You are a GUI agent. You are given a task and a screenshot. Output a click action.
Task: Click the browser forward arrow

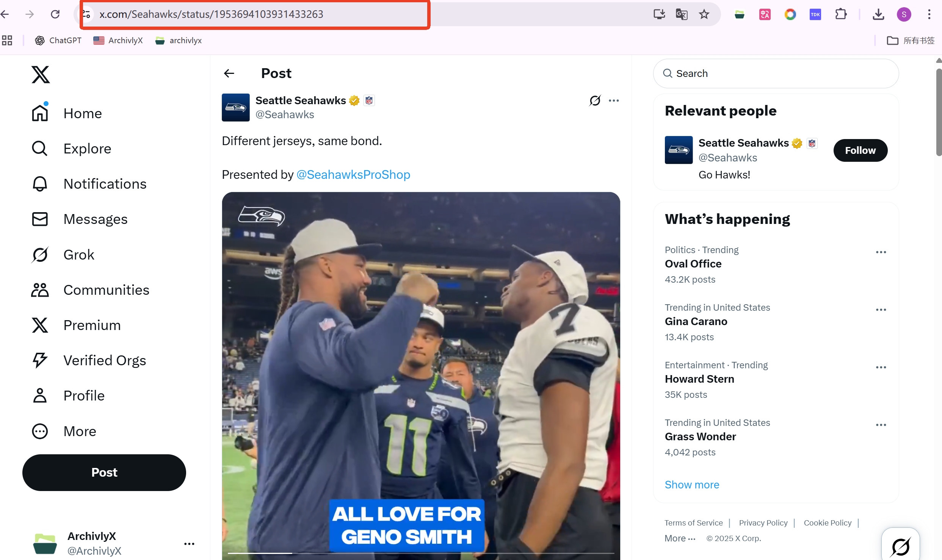pyautogui.click(x=30, y=14)
